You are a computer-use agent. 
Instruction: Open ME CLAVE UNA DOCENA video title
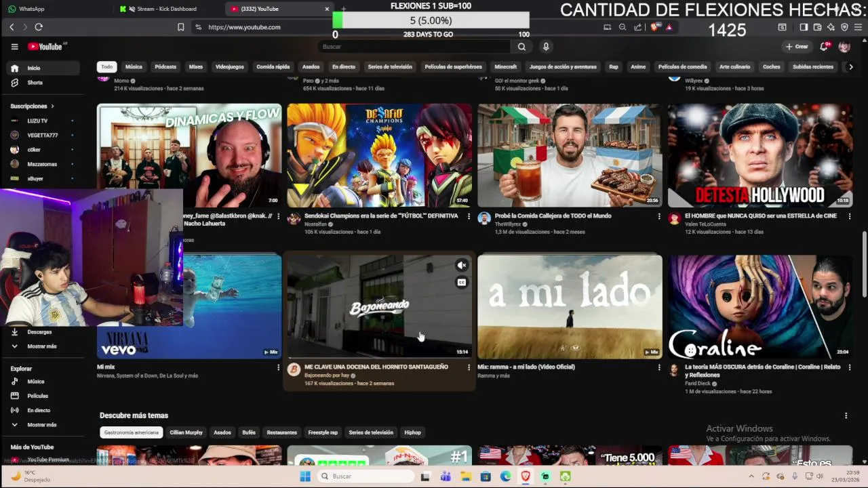(376, 367)
